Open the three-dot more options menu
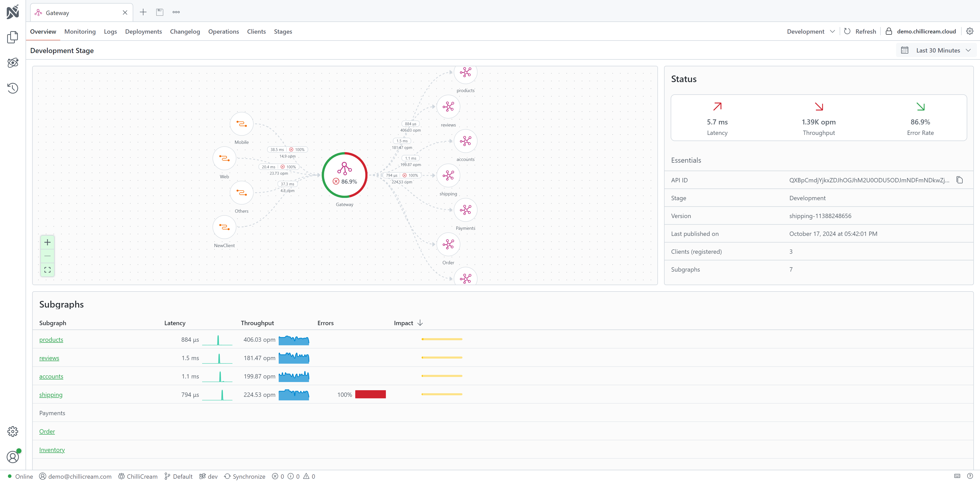The height and width of the screenshot is (482, 980). click(176, 12)
